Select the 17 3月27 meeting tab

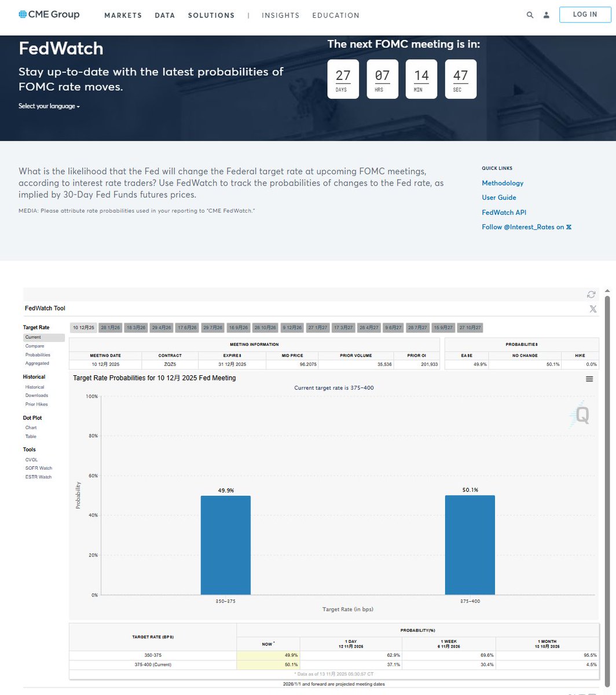tap(343, 328)
